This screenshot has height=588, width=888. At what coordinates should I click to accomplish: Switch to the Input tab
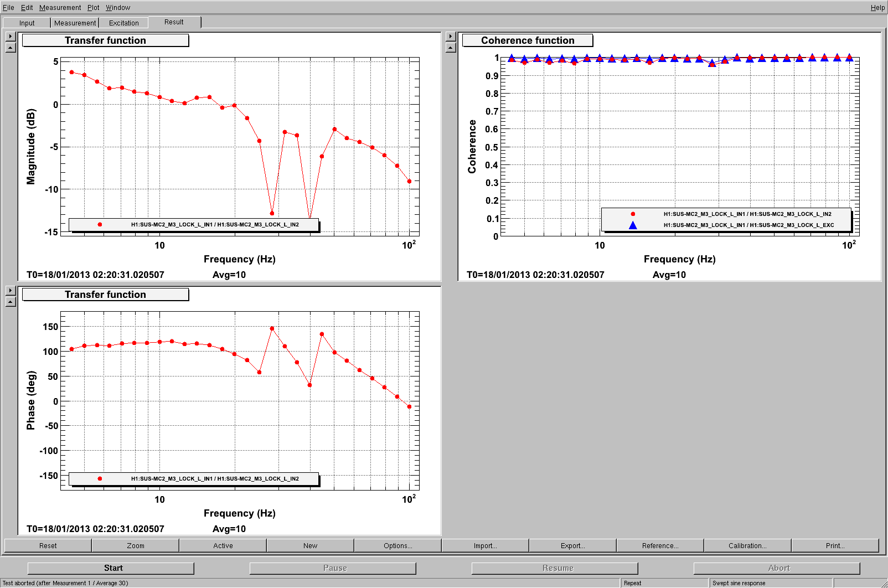pos(27,23)
